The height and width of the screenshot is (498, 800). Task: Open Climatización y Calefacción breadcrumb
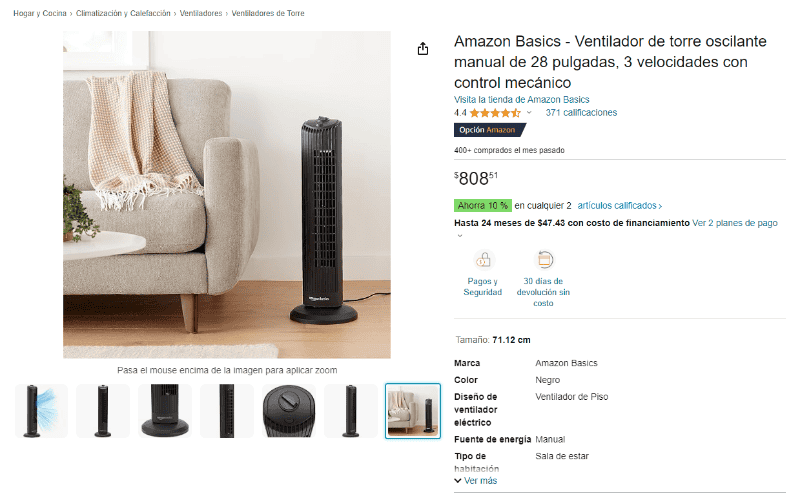(x=123, y=13)
